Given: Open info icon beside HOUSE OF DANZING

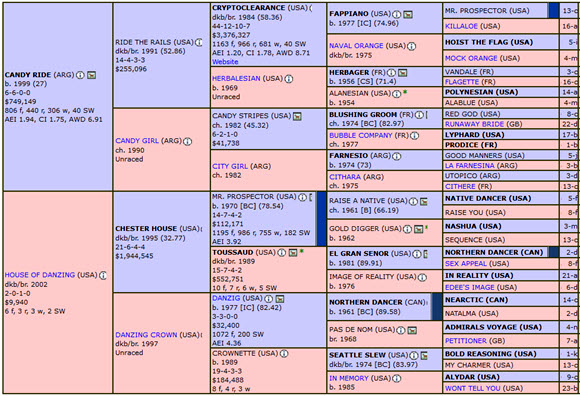Looking at the screenshot, I should [x=103, y=275].
